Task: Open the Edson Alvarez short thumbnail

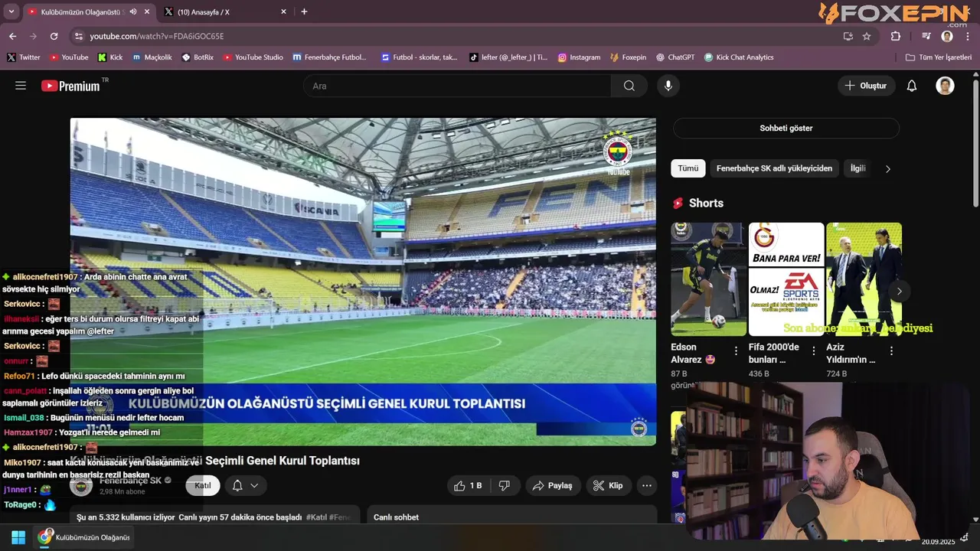Action: (x=709, y=279)
